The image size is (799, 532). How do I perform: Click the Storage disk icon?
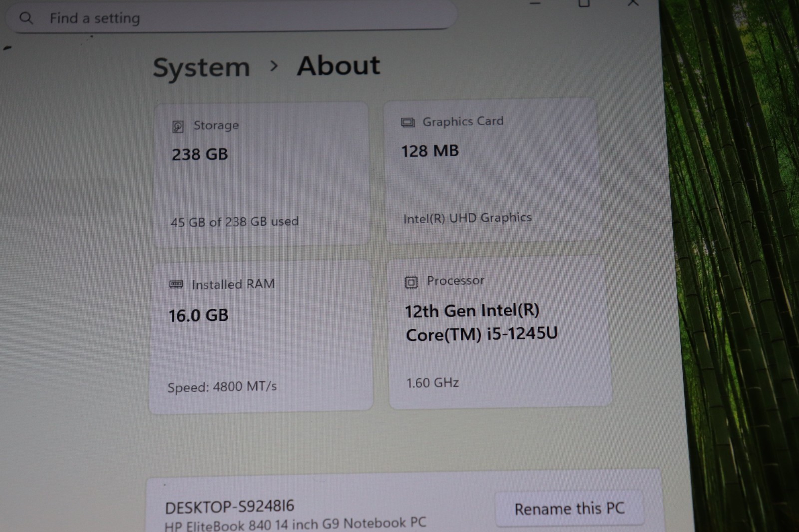click(x=178, y=127)
